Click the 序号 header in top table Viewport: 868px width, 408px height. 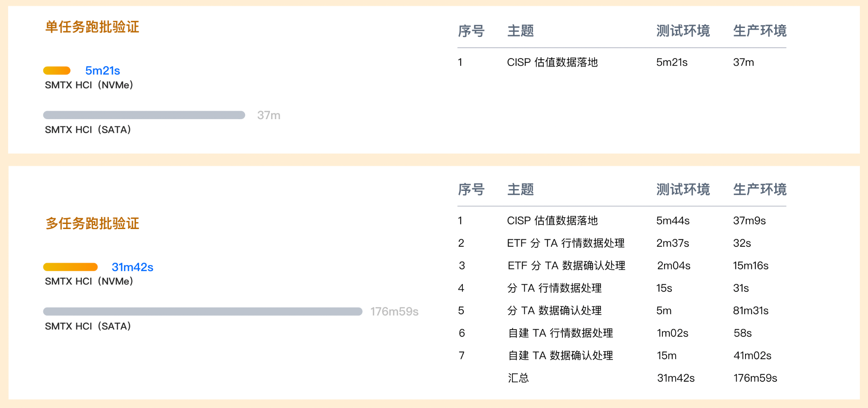click(471, 31)
